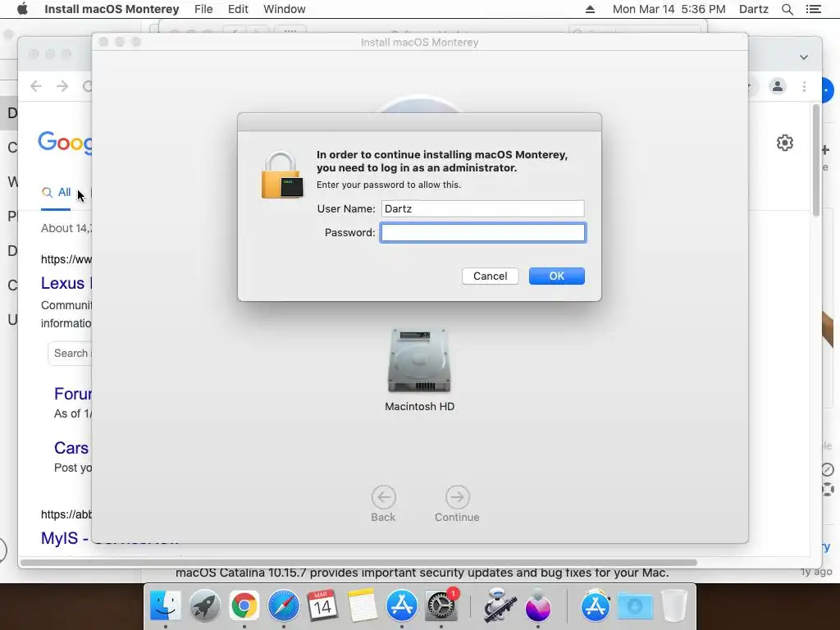Viewport: 840px width, 630px height.
Task: Open App Store left of System Preferences
Action: (402, 606)
